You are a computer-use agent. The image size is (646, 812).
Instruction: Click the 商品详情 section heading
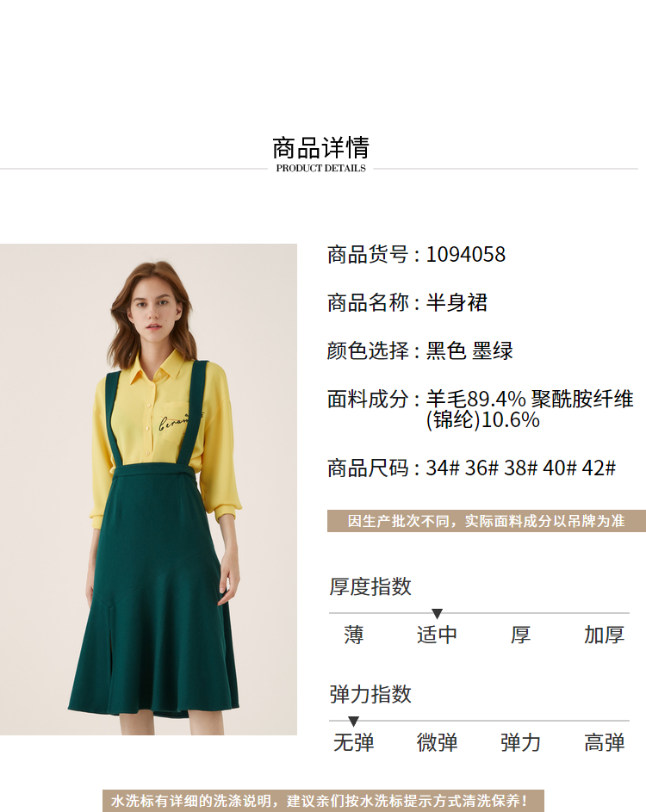tap(320, 148)
